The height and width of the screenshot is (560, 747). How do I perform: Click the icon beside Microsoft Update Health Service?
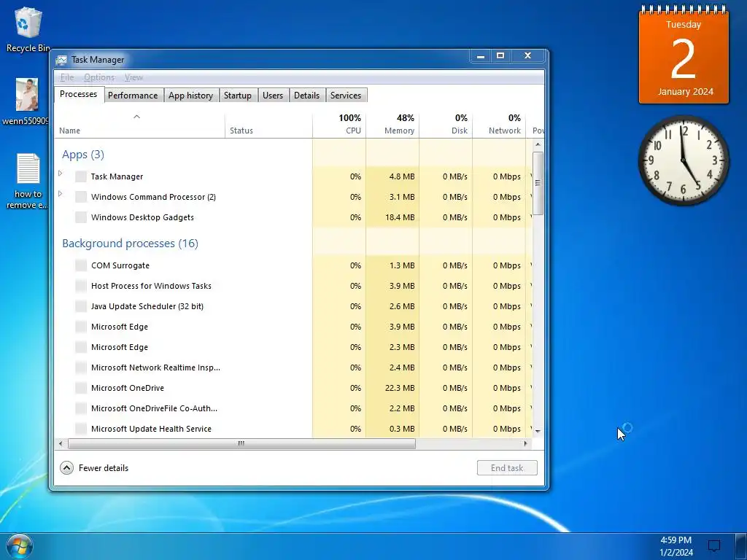81,429
